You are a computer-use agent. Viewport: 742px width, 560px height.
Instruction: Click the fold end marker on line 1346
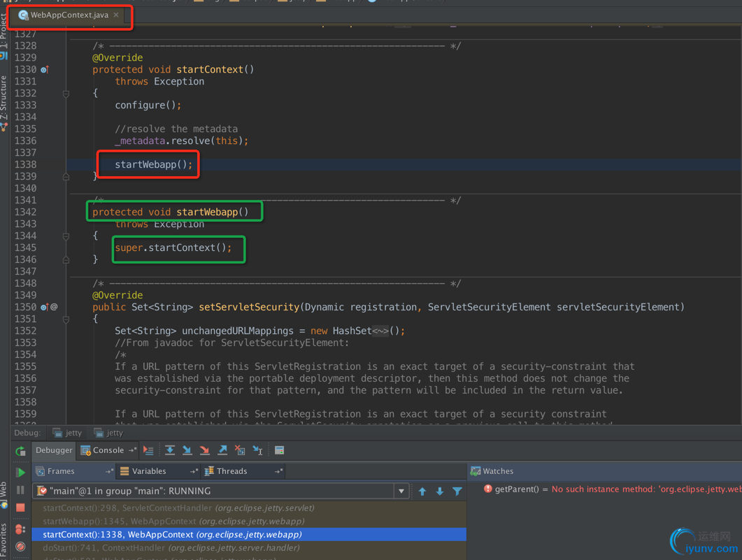(66, 259)
